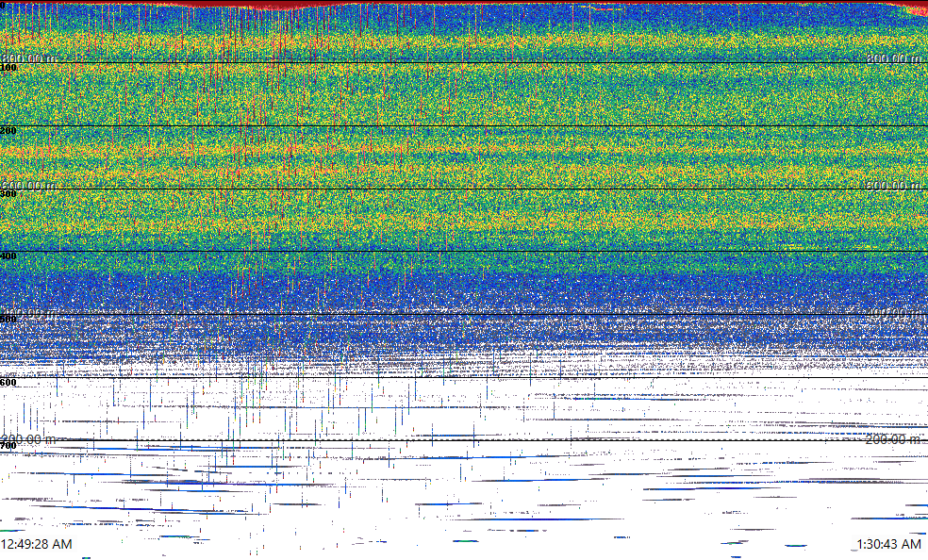Viewport: 928px width, 560px height.
Task: Click the 1:30:43 AM end timestamp
Action: (x=889, y=544)
